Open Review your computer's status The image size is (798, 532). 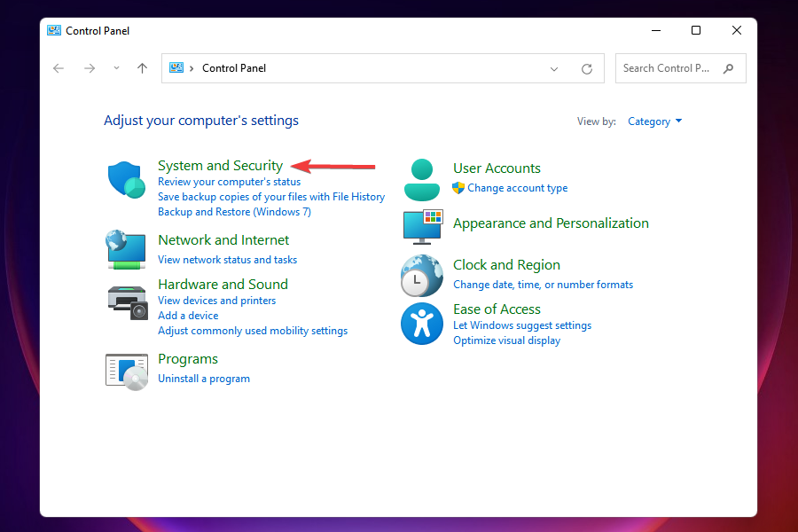pos(229,182)
